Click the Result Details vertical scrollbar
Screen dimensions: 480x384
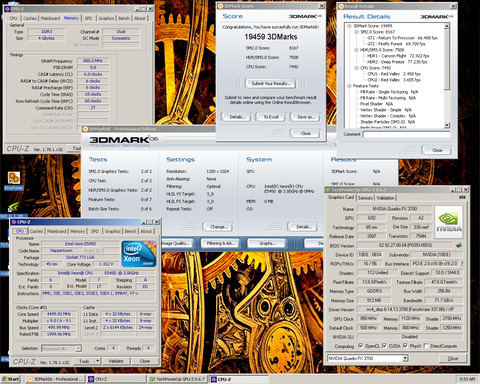click(447, 76)
